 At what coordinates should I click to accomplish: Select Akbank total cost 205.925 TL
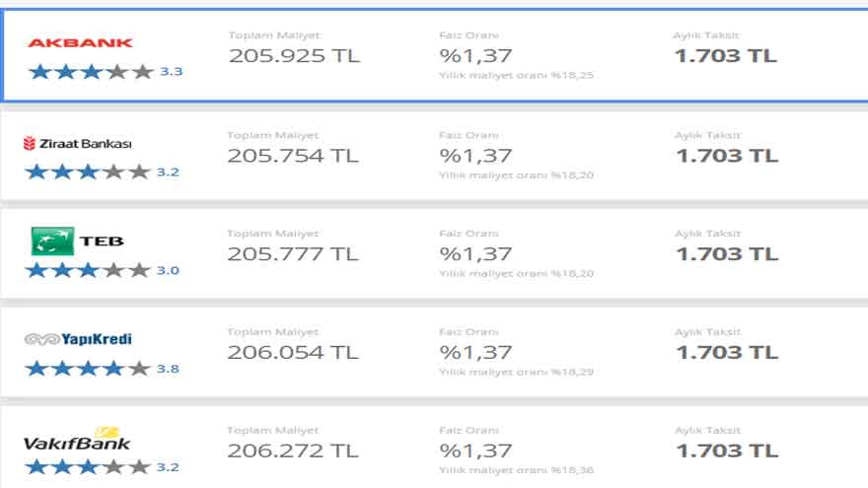295,56
